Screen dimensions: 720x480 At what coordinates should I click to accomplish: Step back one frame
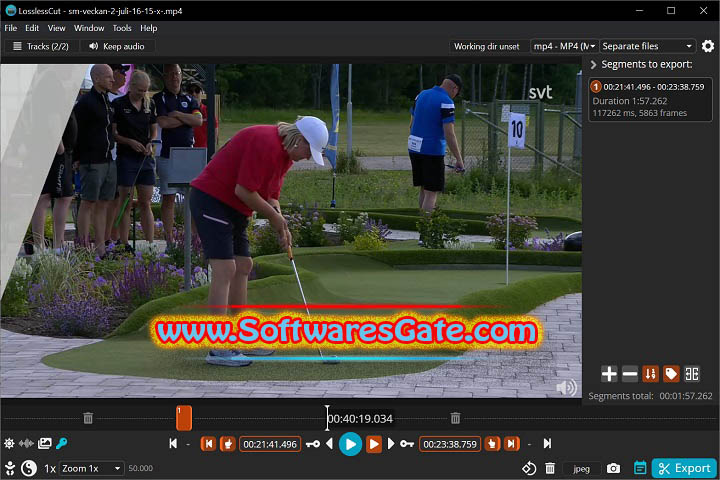click(329, 444)
